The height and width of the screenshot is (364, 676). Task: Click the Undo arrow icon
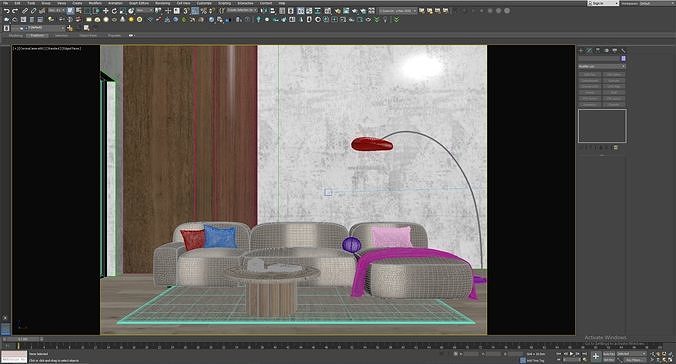(x=6, y=11)
